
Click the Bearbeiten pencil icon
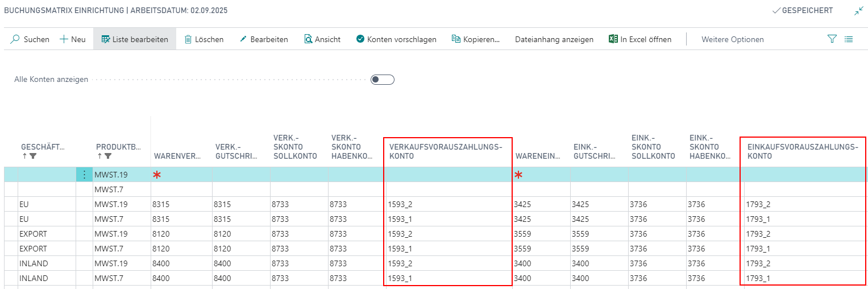pyautogui.click(x=243, y=39)
